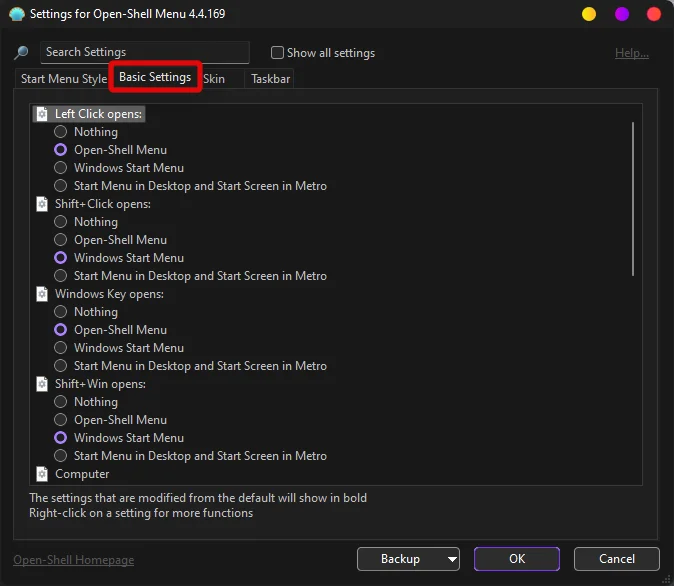The image size is (674, 586).
Task: Select the Left Click opens setting row
Action: (89, 114)
